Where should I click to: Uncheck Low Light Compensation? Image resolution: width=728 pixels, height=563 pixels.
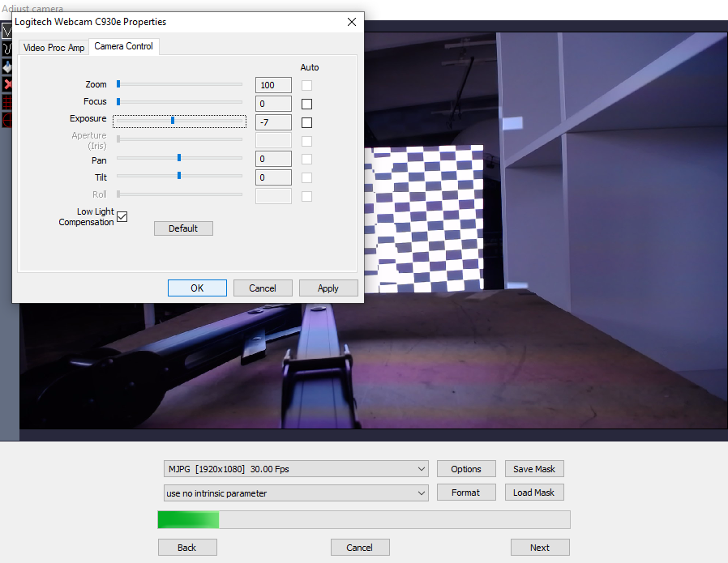coord(122,216)
